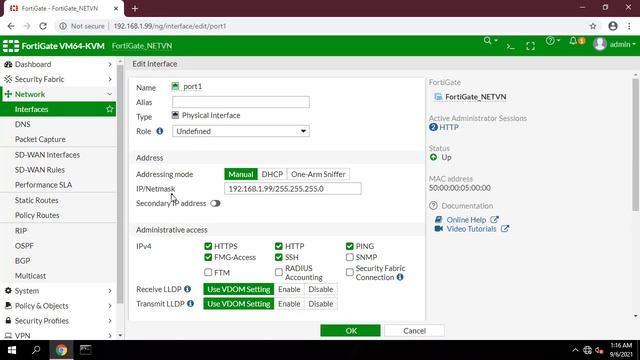Go back in browser history
This screenshot has height=360, width=640.
tap(11, 26)
